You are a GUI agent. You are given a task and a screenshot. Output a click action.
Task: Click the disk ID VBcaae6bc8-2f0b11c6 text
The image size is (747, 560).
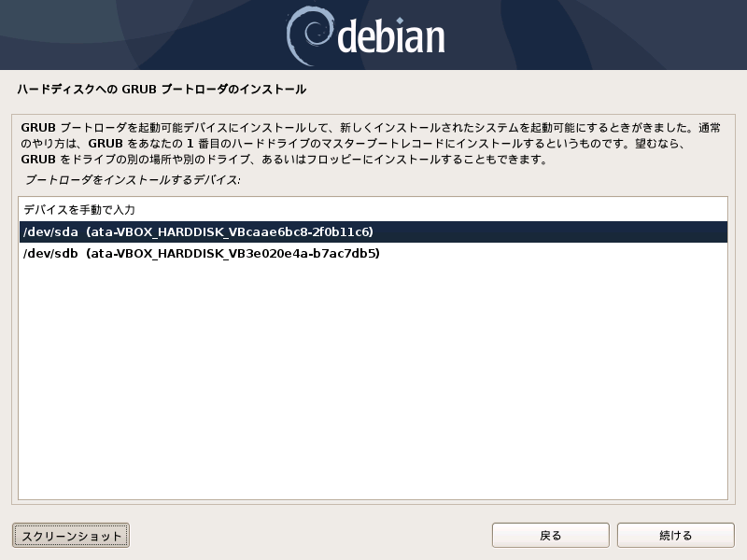click(x=299, y=231)
